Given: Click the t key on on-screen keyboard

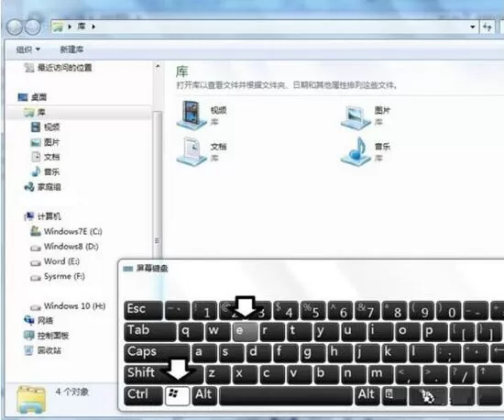Looking at the screenshot, I should tap(299, 331).
